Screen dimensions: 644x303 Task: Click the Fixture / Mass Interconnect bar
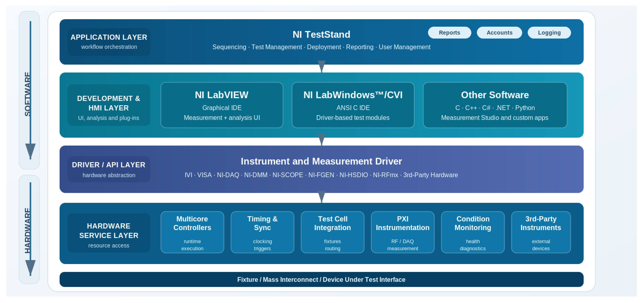321,279
